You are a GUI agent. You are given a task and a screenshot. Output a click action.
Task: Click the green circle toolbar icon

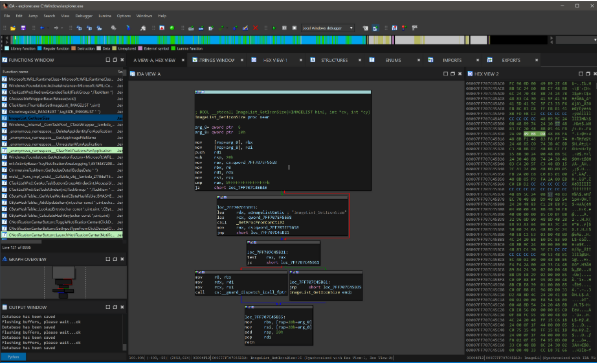click(172, 28)
